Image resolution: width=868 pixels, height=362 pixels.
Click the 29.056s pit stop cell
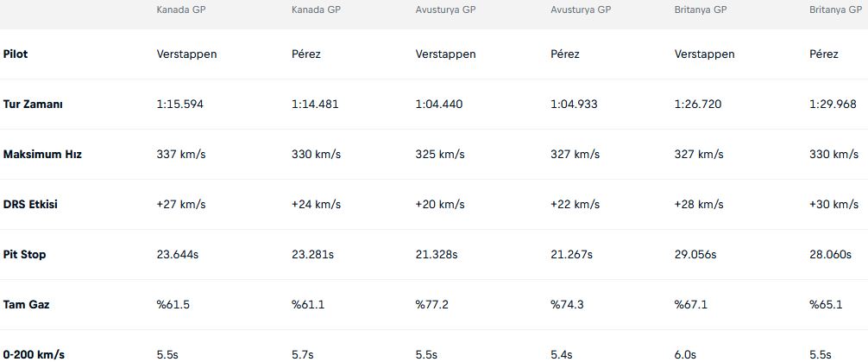695,255
